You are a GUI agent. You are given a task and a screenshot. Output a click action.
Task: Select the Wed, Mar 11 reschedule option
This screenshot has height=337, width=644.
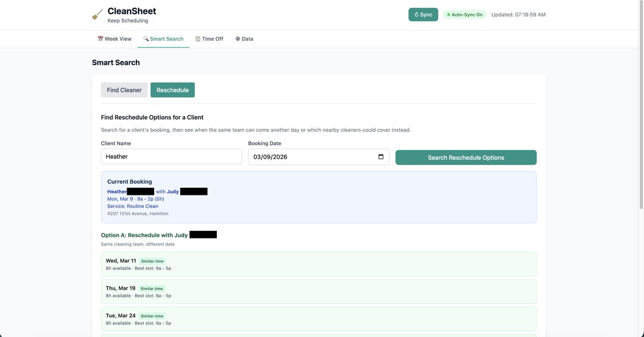[319, 264]
